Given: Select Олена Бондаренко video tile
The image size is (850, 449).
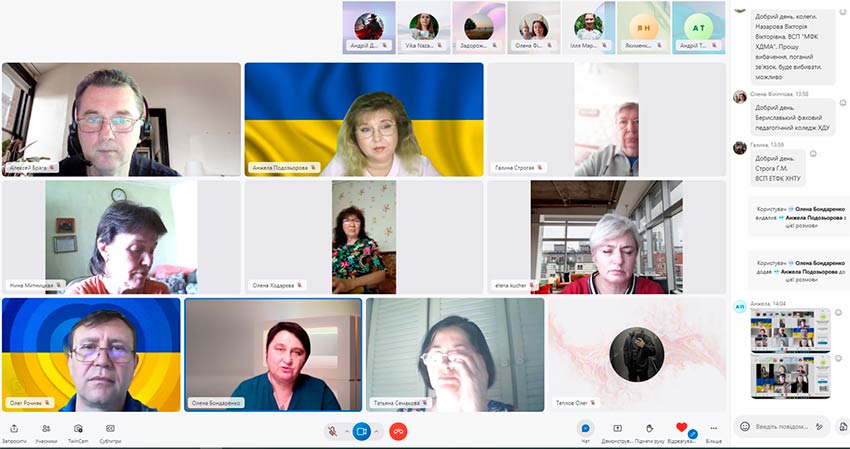Looking at the screenshot, I should [x=273, y=354].
